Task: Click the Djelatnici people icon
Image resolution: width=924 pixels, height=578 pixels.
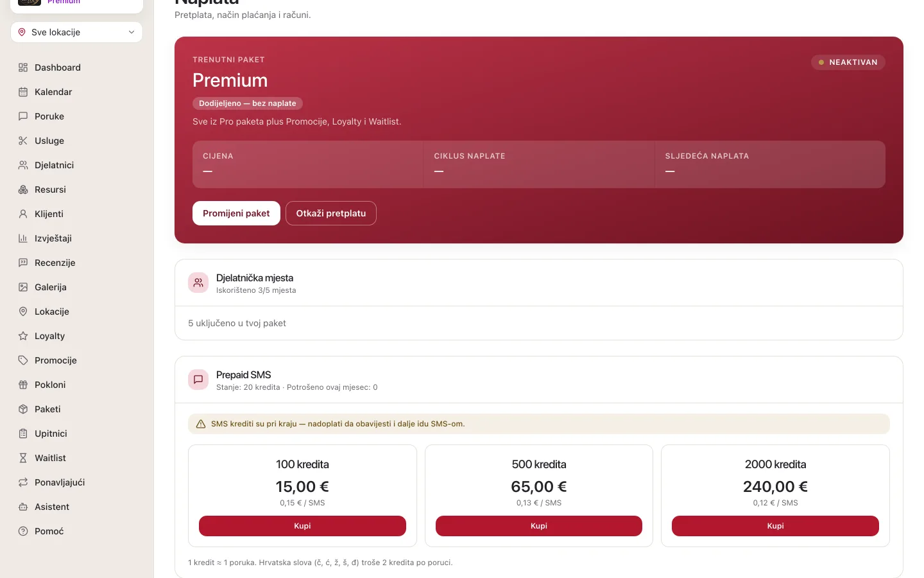Action: pos(23,165)
